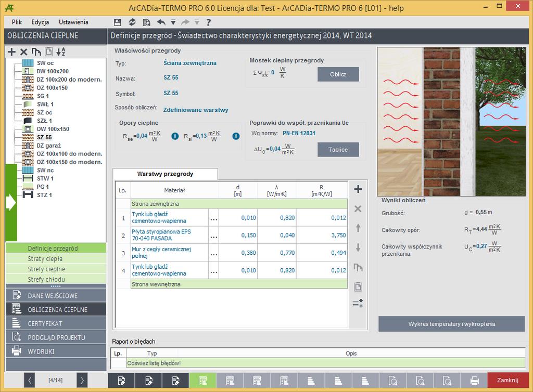Click the undo arrow icon
533x392 pixels.
161,22
